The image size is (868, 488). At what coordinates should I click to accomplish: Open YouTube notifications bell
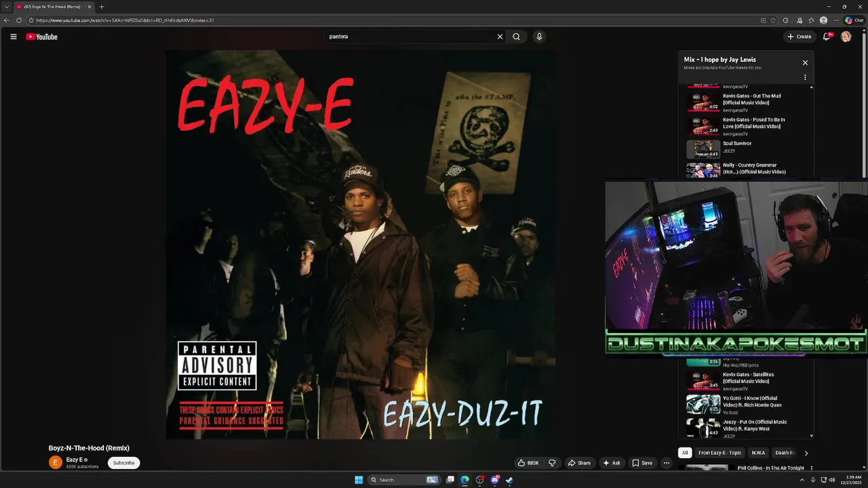pyautogui.click(x=826, y=37)
